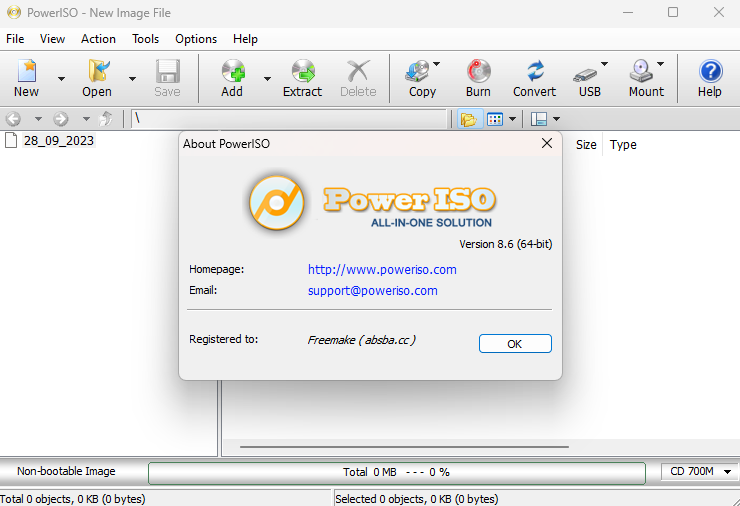Click the Total 0 objects status text
This screenshot has width=740, height=506.
[x=73, y=498]
